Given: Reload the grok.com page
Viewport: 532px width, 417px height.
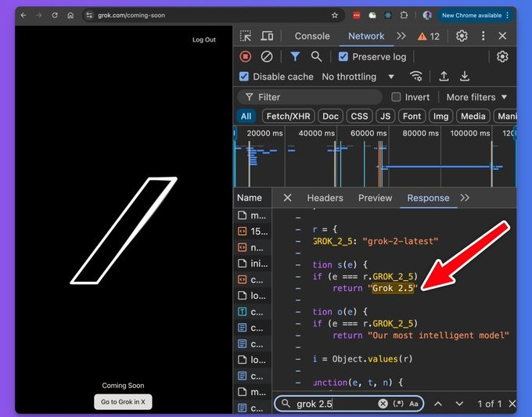Looking at the screenshot, I should (x=55, y=16).
